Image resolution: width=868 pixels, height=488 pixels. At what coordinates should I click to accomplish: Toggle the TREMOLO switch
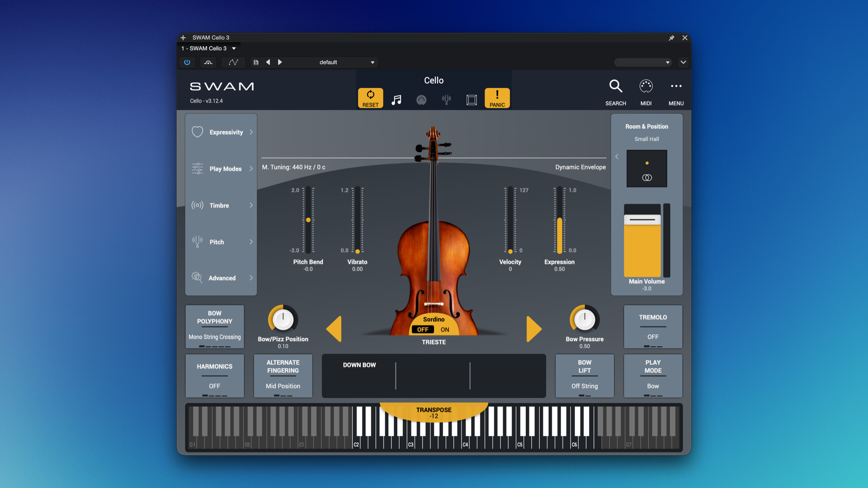pos(653,327)
